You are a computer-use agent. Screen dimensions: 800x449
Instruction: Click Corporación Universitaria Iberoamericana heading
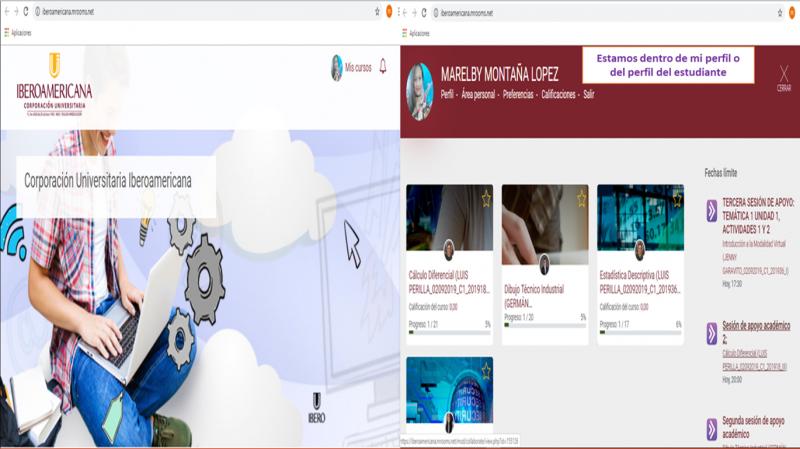108,181
